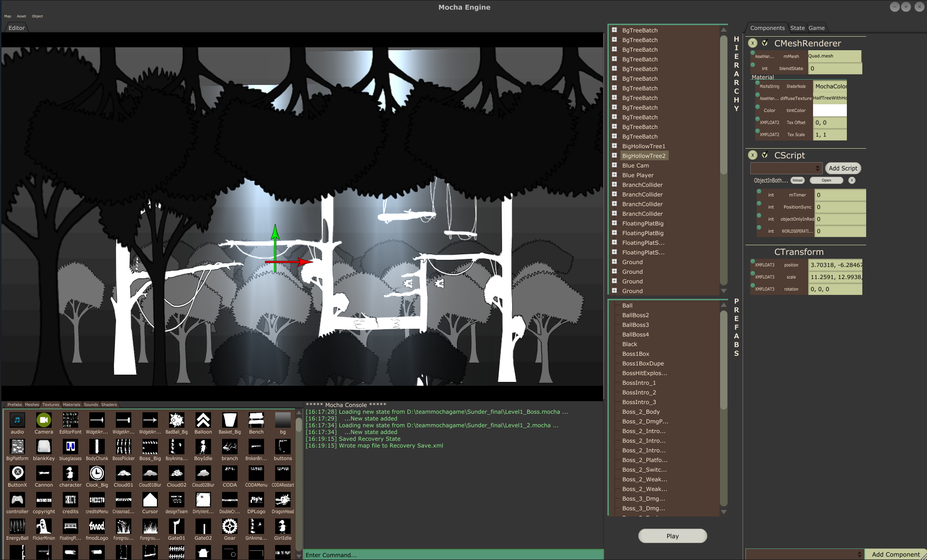Expand Blue Cam hierarchy node

pos(615,165)
